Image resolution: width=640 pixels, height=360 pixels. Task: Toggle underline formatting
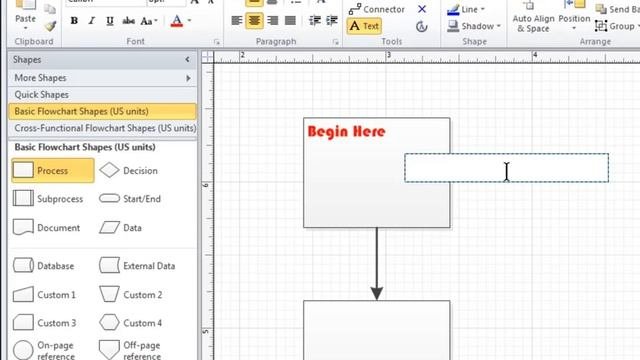pyautogui.click(x=109, y=20)
